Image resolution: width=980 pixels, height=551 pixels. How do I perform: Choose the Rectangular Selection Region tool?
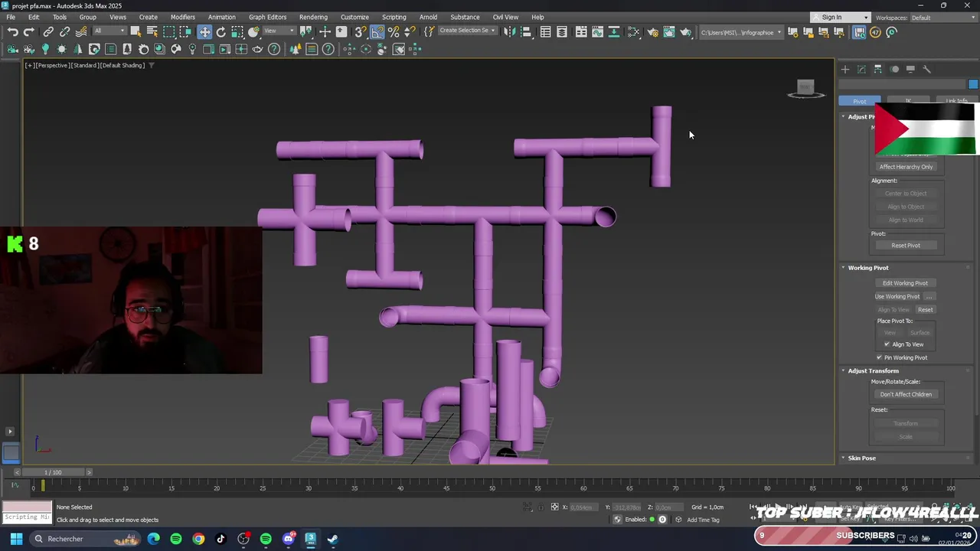tap(169, 32)
